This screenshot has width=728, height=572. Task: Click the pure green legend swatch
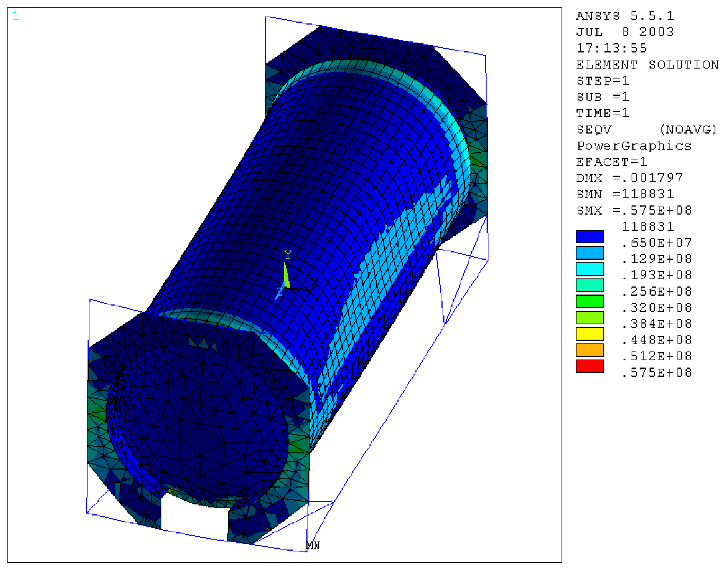click(589, 301)
